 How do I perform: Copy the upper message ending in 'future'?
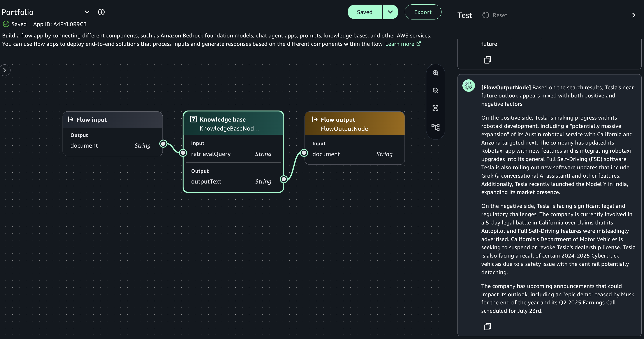pyautogui.click(x=487, y=60)
